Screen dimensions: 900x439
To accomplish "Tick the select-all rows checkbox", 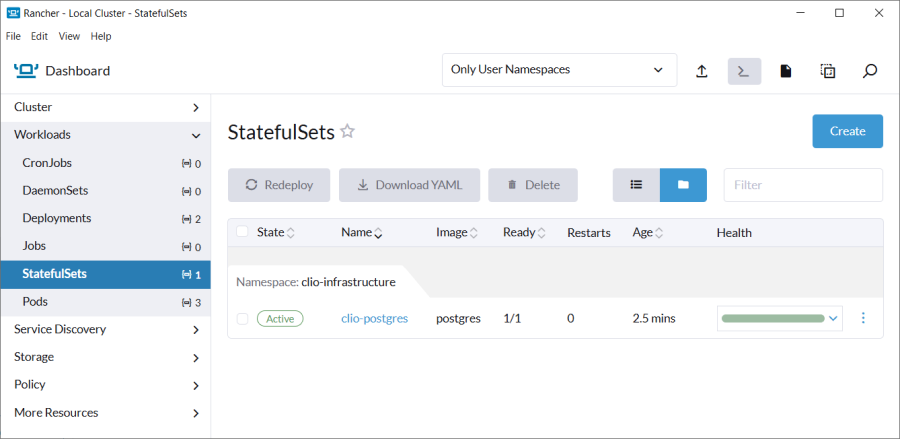I will [242, 232].
